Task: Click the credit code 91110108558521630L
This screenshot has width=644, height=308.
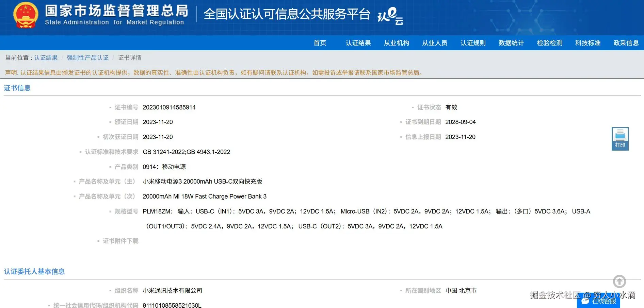Action: pos(172,305)
